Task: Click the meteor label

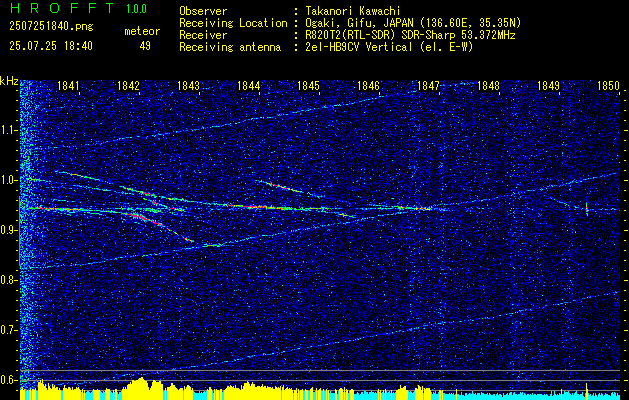Action: point(142,31)
